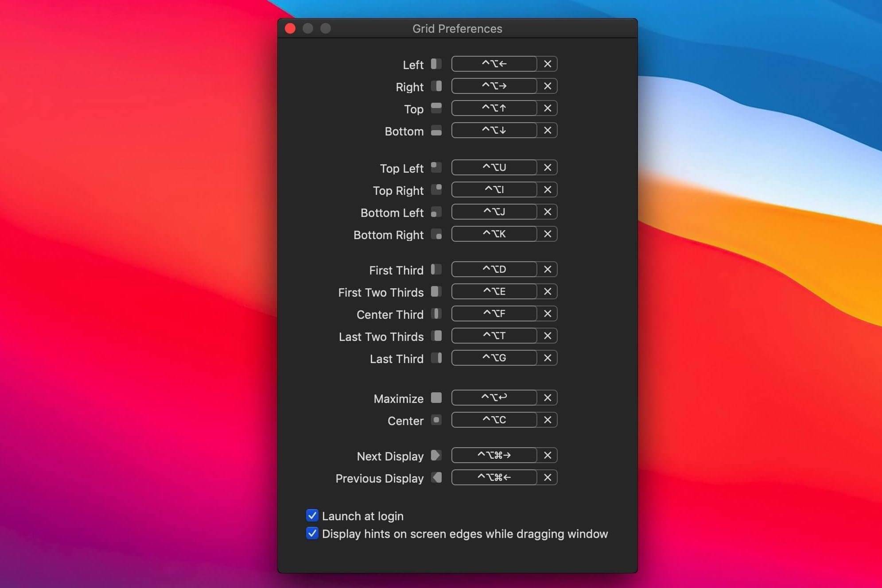Click the Launch at login label
The image size is (882, 588).
[x=363, y=516]
